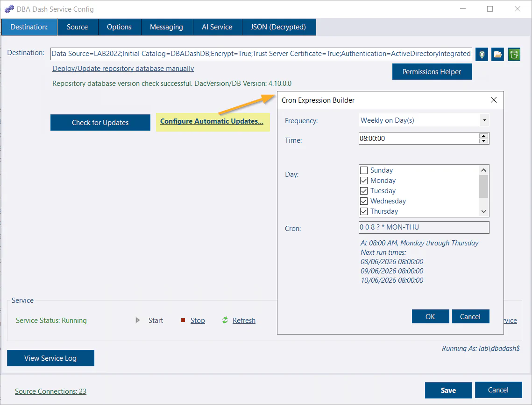Close the Cron Expression Builder dialog
Image resolution: width=532 pixels, height=405 pixels.
494,100
